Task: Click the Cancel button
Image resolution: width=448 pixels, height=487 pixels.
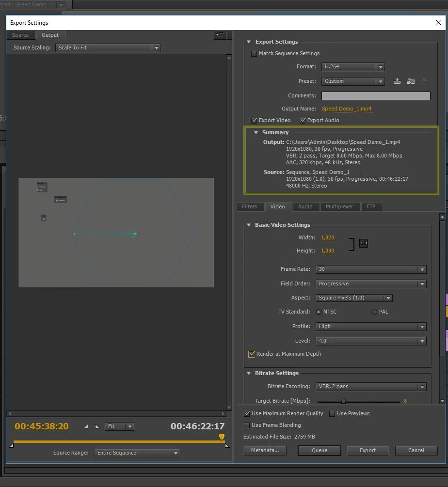Action: point(416,450)
